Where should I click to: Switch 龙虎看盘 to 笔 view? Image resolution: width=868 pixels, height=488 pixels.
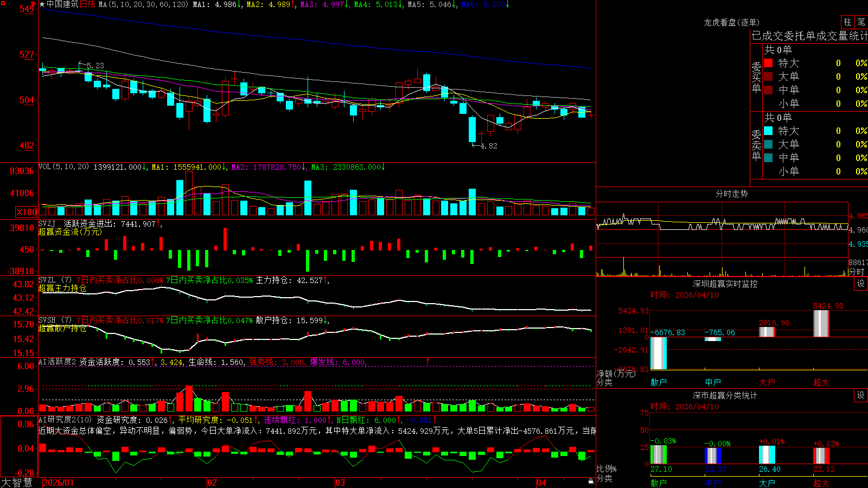861,22
